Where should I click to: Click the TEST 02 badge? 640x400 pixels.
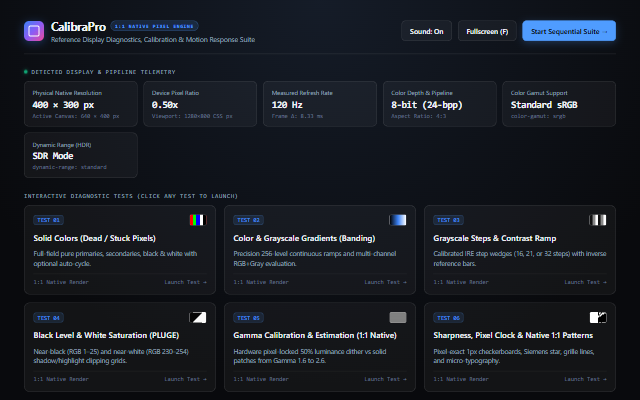249,220
